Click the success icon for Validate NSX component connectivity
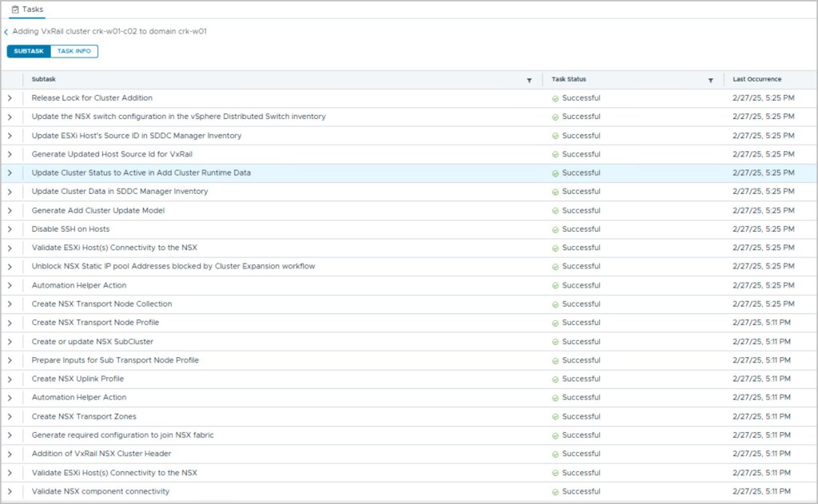Viewport: 818px width, 504px height. pyautogui.click(x=555, y=491)
